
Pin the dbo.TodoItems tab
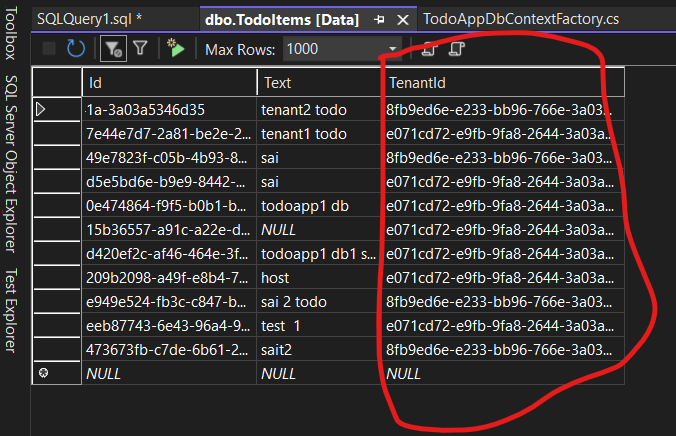[x=379, y=20]
